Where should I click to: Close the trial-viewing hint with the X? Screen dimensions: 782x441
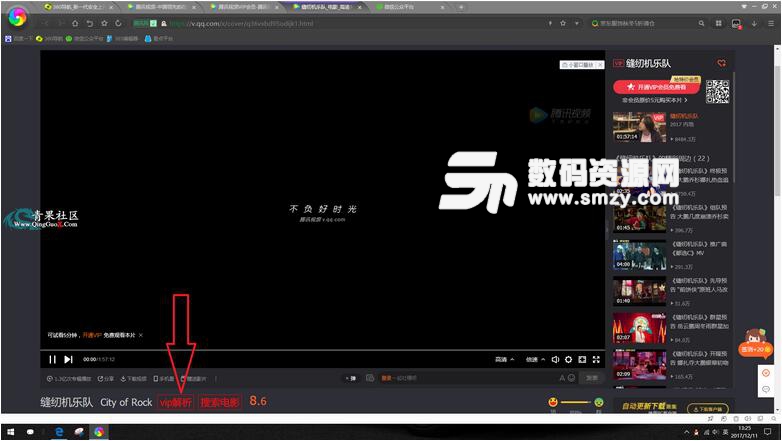141,335
